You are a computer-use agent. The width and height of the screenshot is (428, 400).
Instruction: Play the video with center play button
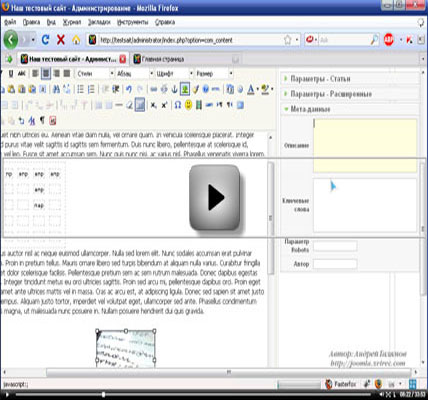click(215, 197)
